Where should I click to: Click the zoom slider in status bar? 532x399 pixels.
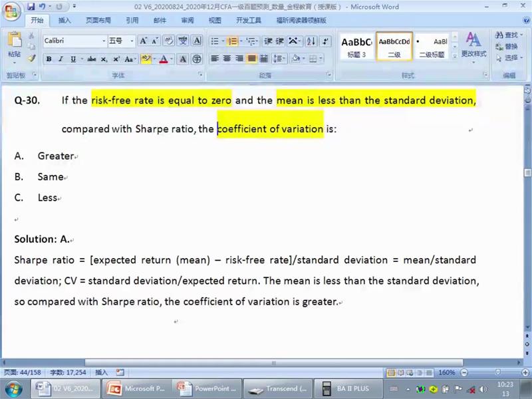pyautogui.click(x=497, y=372)
